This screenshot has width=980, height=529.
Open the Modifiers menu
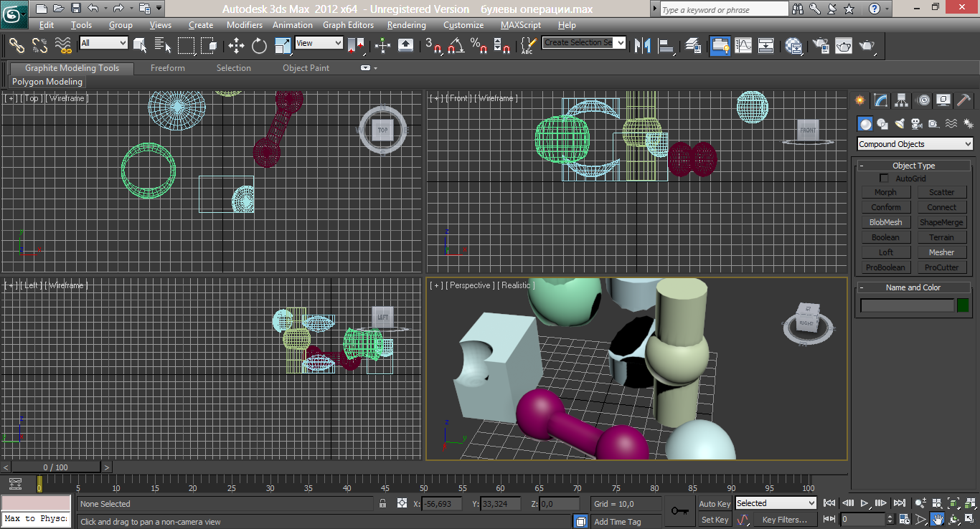point(245,25)
